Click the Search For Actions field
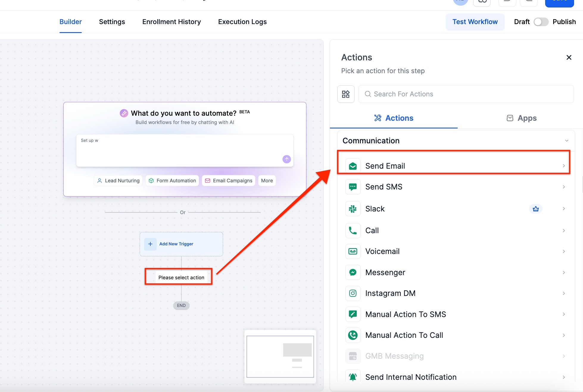This screenshot has width=583, height=392. 466,94
